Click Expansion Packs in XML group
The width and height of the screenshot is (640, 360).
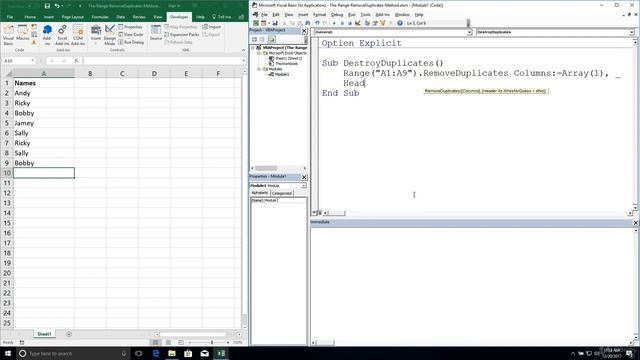[182, 35]
